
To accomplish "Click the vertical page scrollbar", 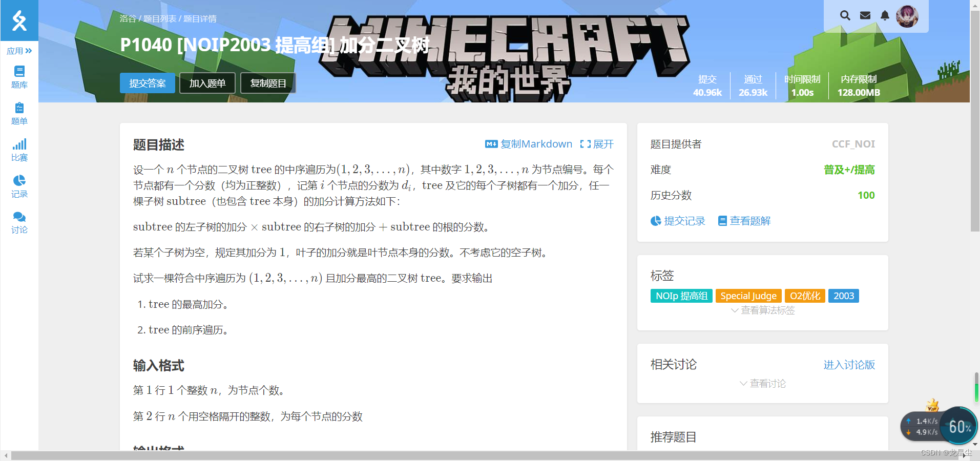I will [x=975, y=121].
